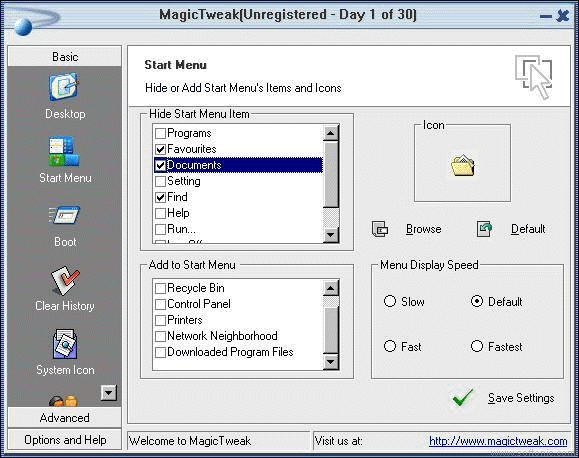Open the Boot settings icon
Image resolution: width=579 pixels, height=458 pixels.
pos(64,215)
